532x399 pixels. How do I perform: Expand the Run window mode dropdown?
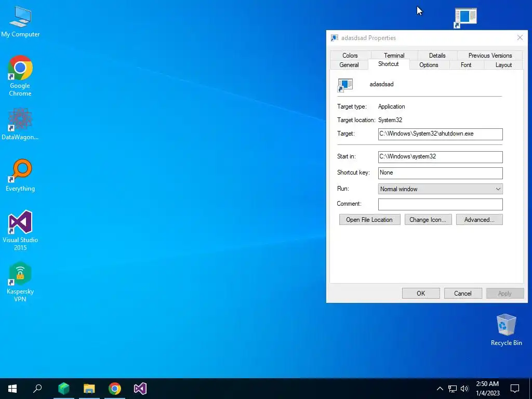pos(441,189)
